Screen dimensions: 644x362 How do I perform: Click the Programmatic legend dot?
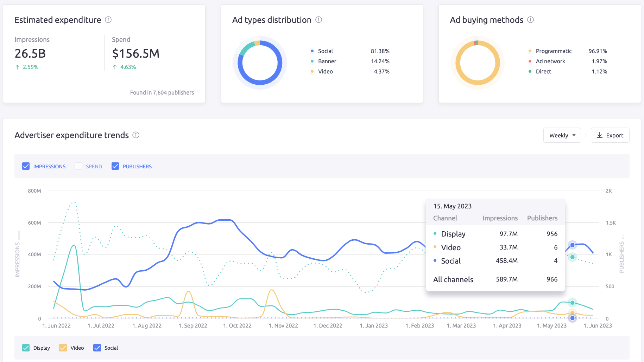tap(529, 51)
